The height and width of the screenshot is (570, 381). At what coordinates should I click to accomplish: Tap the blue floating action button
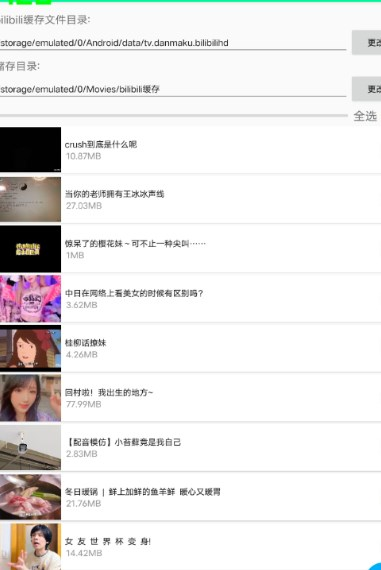[x=375, y=566]
